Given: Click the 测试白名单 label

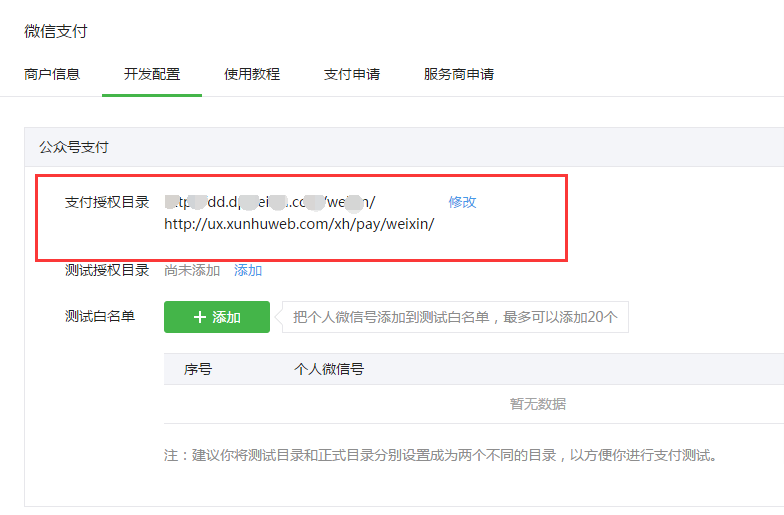Looking at the screenshot, I should (100, 316).
